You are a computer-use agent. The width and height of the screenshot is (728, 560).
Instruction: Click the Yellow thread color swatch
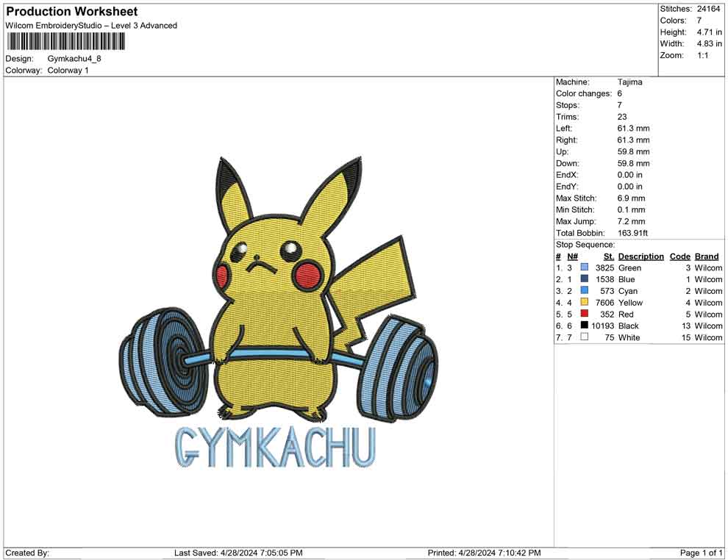[x=585, y=302]
